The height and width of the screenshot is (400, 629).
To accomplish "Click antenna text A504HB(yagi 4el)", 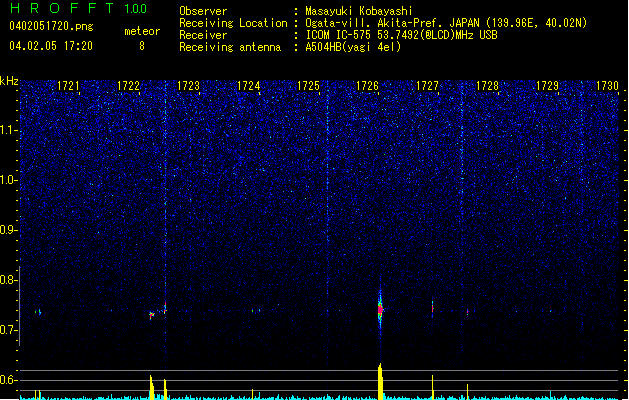I will pyautogui.click(x=353, y=47).
